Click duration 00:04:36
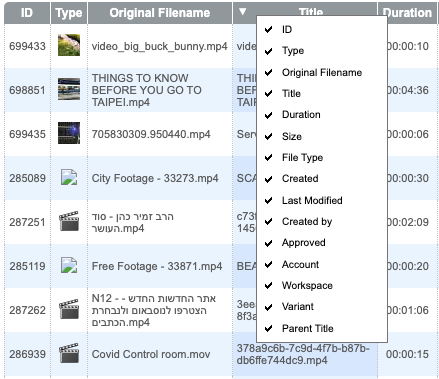 (x=407, y=90)
